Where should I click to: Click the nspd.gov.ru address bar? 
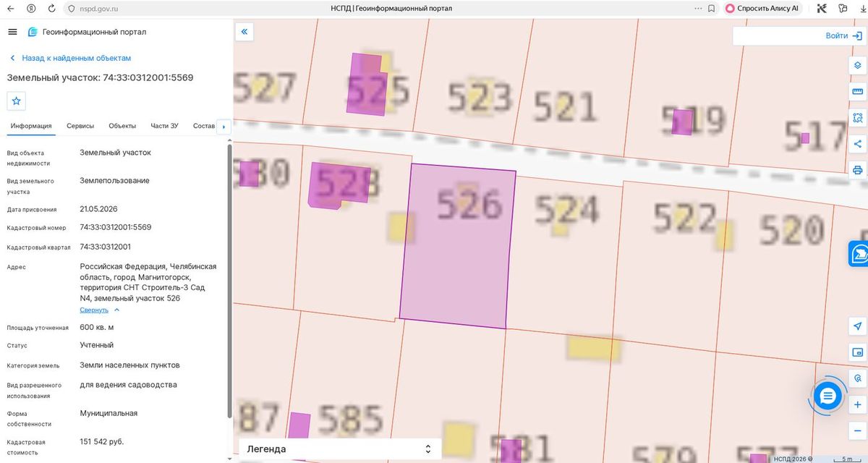tap(100, 9)
